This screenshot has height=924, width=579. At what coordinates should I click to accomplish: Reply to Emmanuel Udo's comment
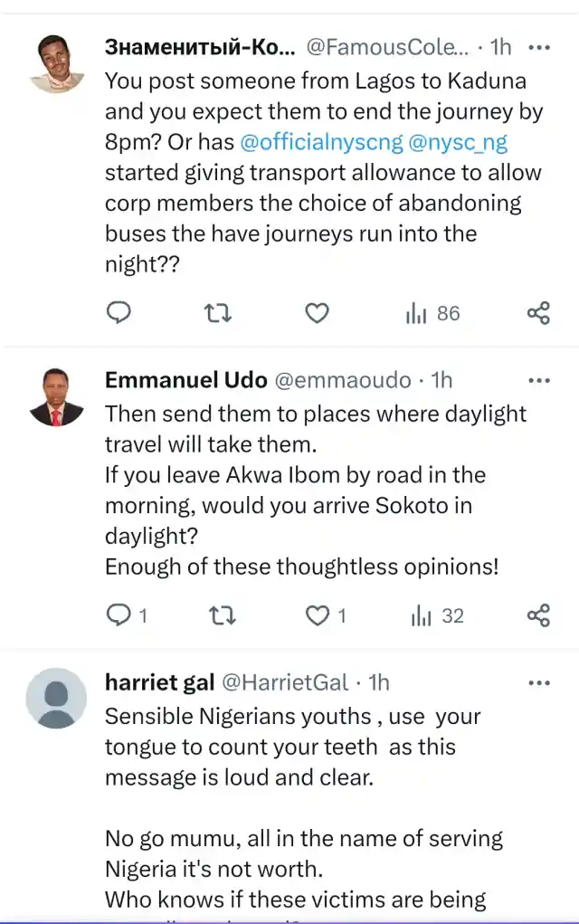119,614
